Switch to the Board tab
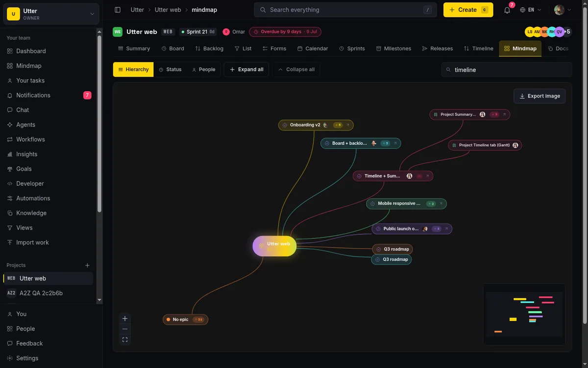 click(173, 49)
